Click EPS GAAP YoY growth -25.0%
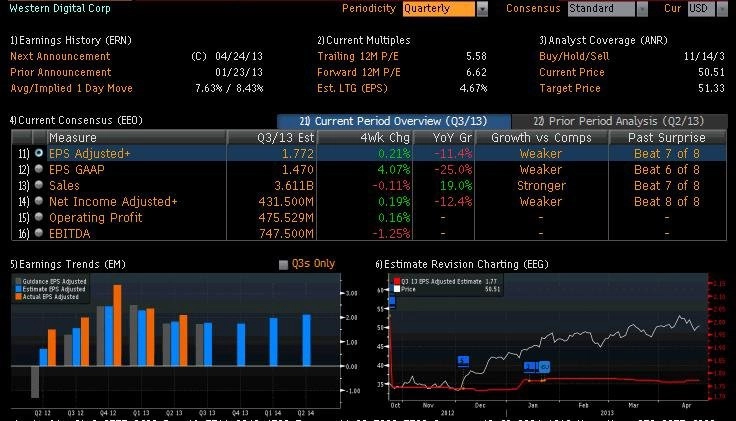The height and width of the screenshot is (421, 736). coord(453,169)
